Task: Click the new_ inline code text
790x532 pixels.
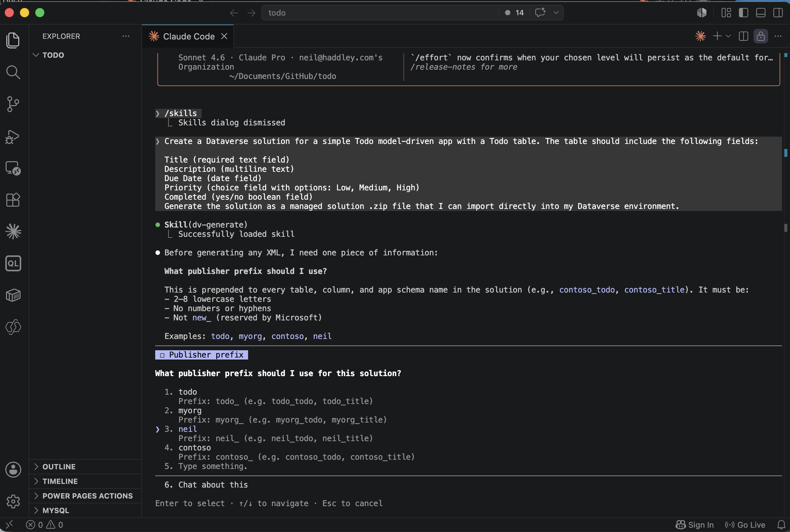Action: [x=202, y=317]
